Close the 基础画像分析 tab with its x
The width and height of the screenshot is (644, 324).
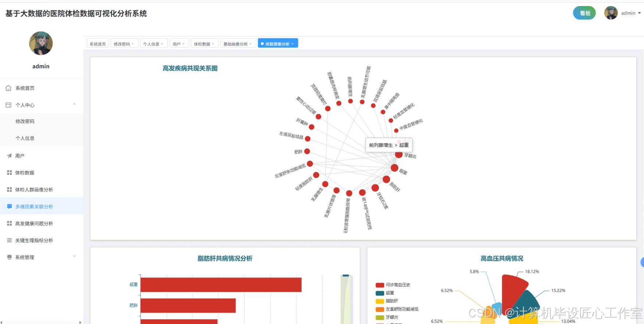coord(251,44)
